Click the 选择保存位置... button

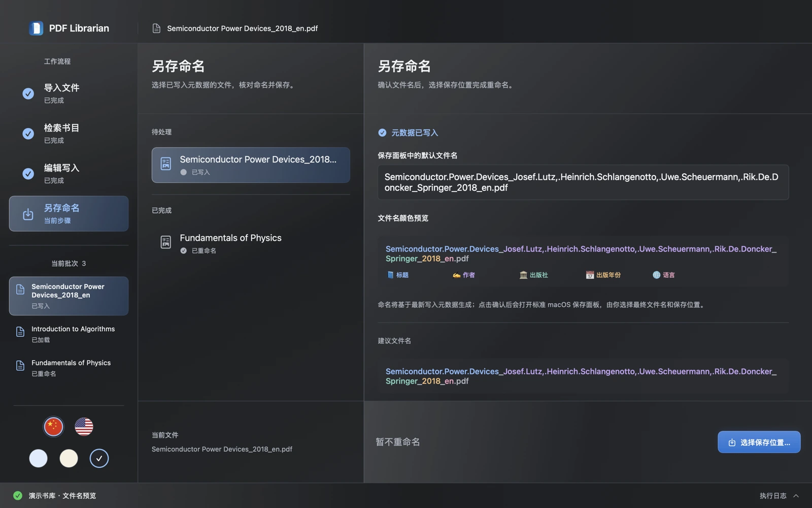[759, 442]
